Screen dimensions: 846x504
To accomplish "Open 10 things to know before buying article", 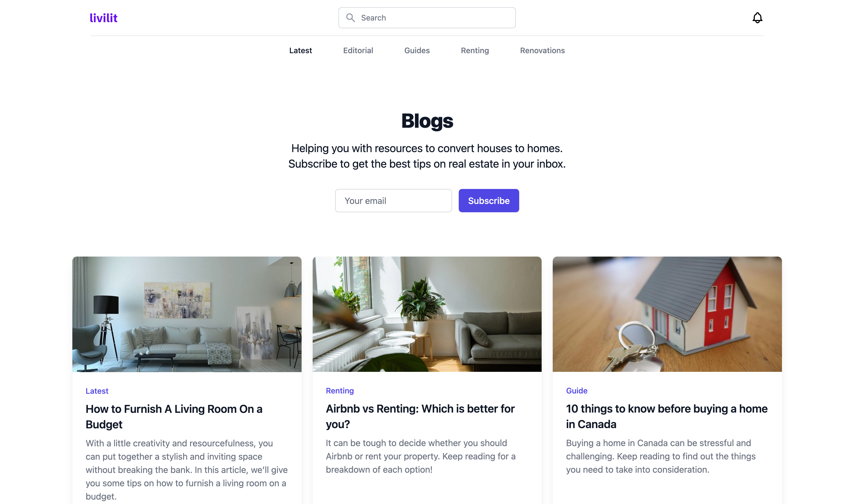I will click(666, 416).
